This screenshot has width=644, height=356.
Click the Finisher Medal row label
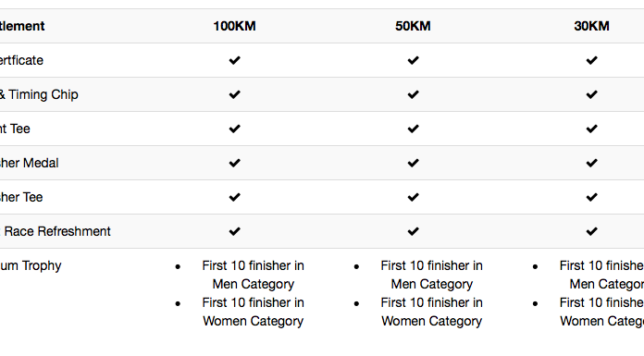tap(30, 163)
